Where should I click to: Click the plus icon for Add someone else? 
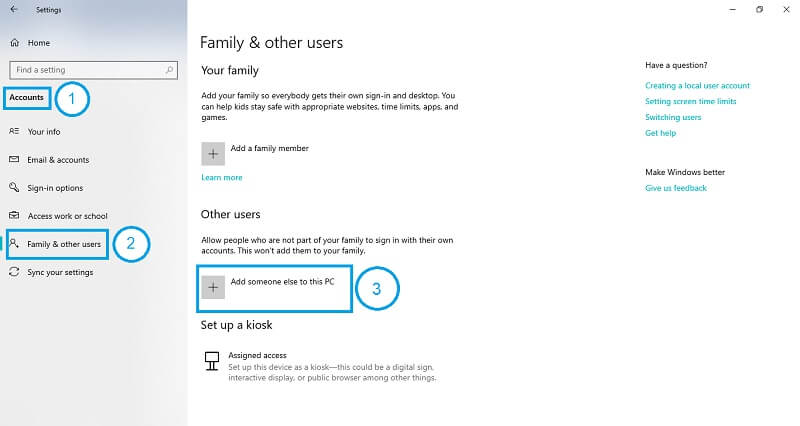tap(213, 288)
